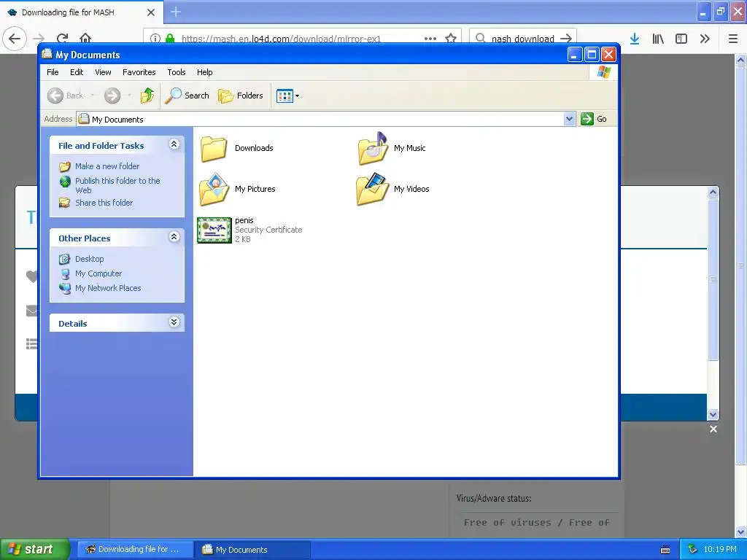This screenshot has height=560, width=747.
Task: Select the Security Certificate file icon
Action: (214, 230)
